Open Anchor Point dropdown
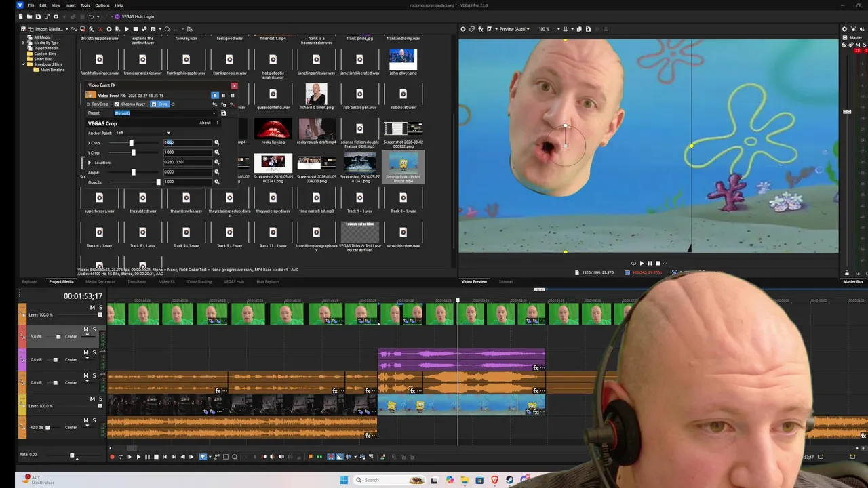This screenshot has height=488, width=868. coord(142,133)
